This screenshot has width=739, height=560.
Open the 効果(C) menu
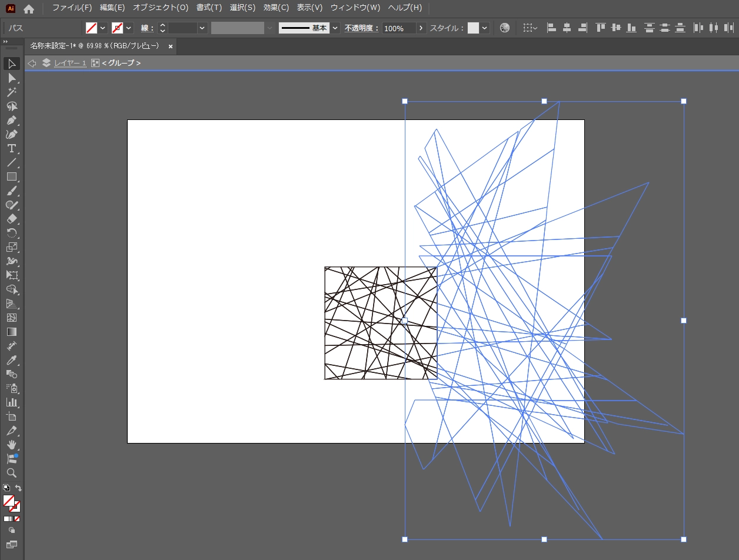tap(276, 8)
